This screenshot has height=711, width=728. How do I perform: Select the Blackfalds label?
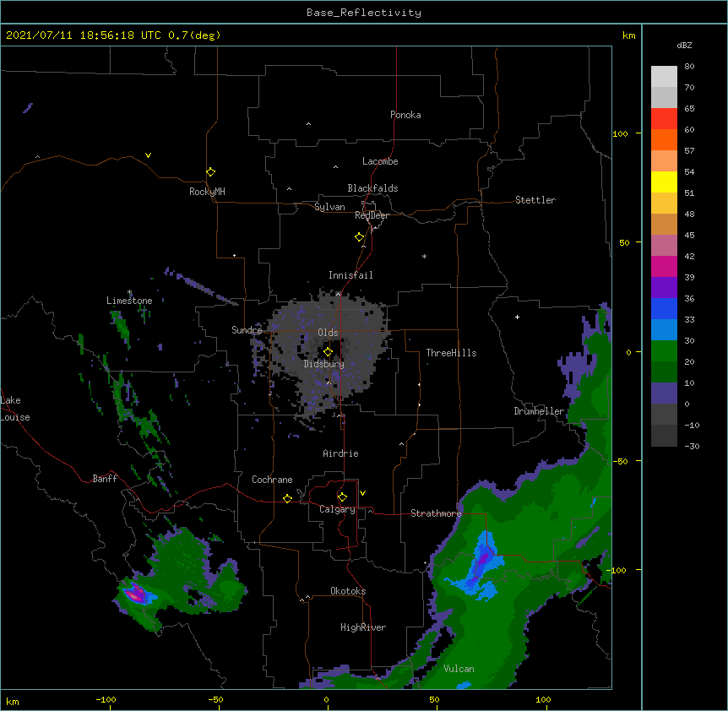(372, 188)
